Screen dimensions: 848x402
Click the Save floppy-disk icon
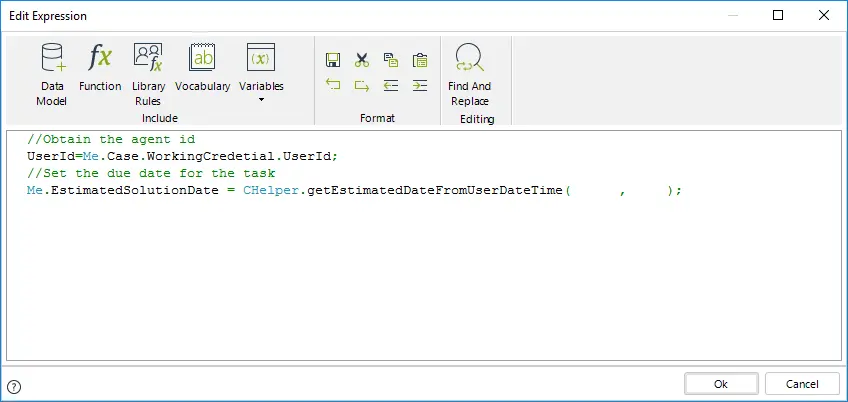[x=333, y=60]
